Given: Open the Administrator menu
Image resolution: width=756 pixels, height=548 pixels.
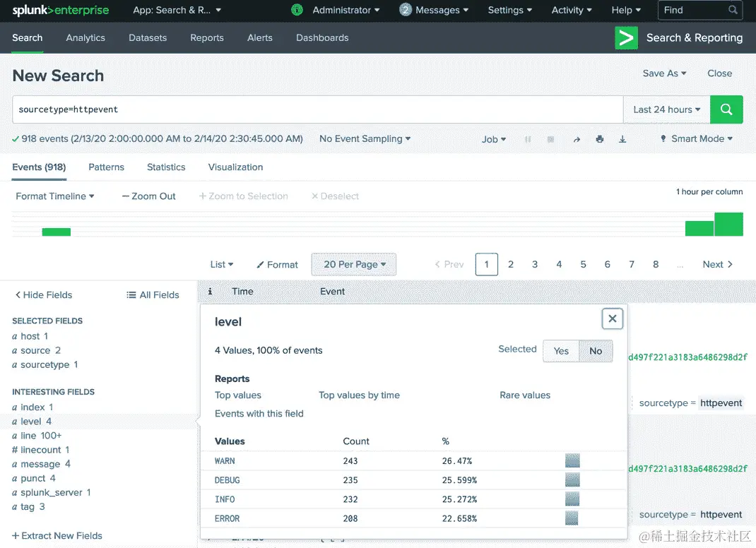Looking at the screenshot, I should pos(345,10).
